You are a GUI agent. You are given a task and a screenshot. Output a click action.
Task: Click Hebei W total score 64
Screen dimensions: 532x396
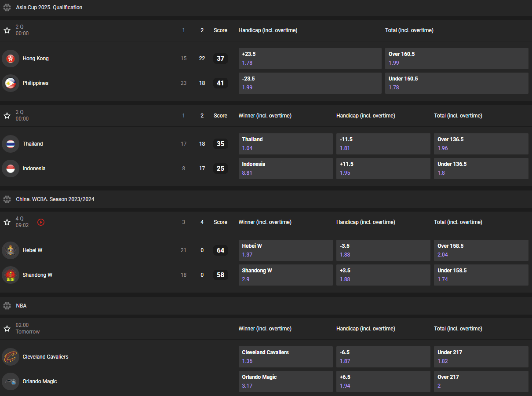tap(220, 250)
